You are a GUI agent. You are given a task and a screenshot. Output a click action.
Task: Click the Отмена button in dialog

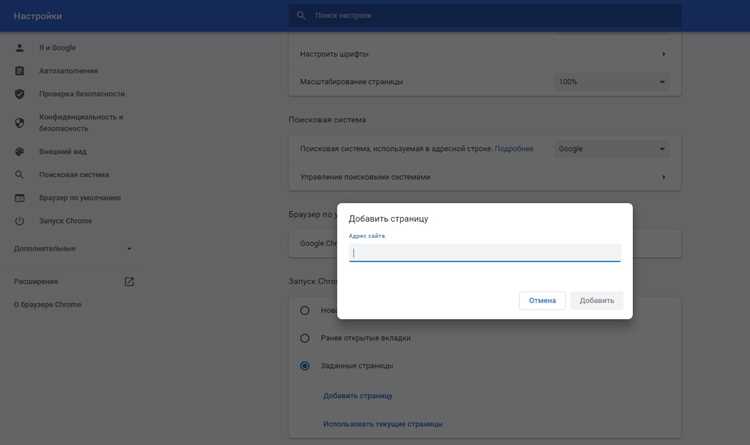pos(542,300)
